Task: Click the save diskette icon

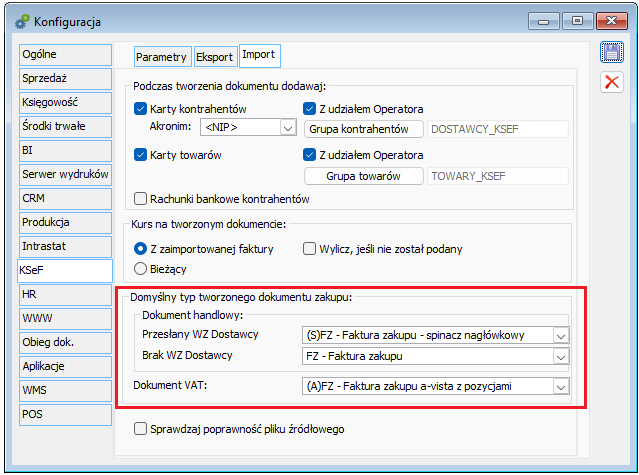Action: tap(610, 52)
